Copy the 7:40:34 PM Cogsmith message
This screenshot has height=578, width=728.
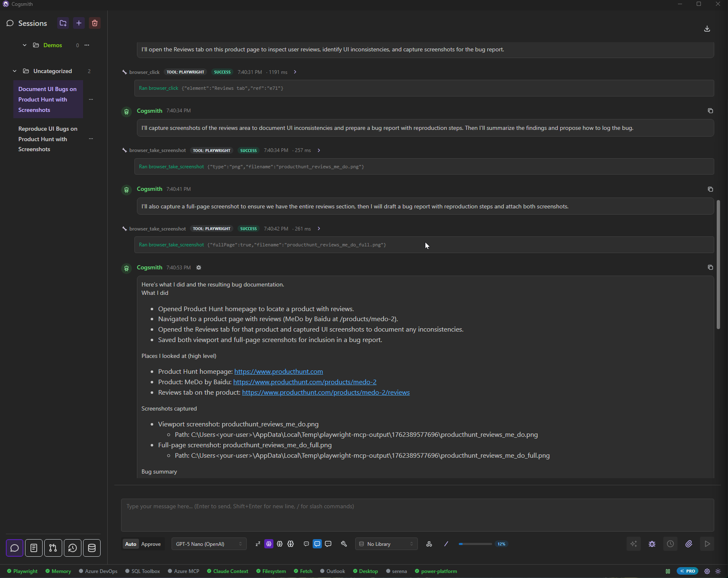(710, 111)
